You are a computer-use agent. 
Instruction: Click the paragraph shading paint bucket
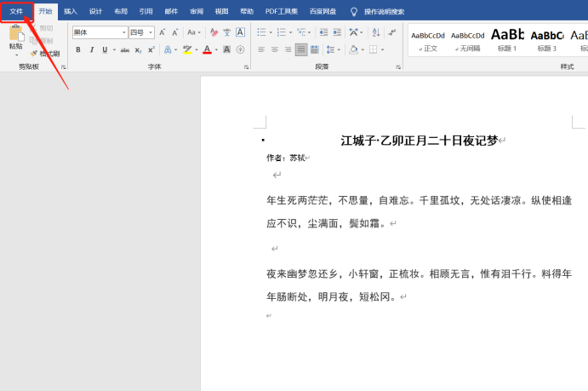pos(353,49)
